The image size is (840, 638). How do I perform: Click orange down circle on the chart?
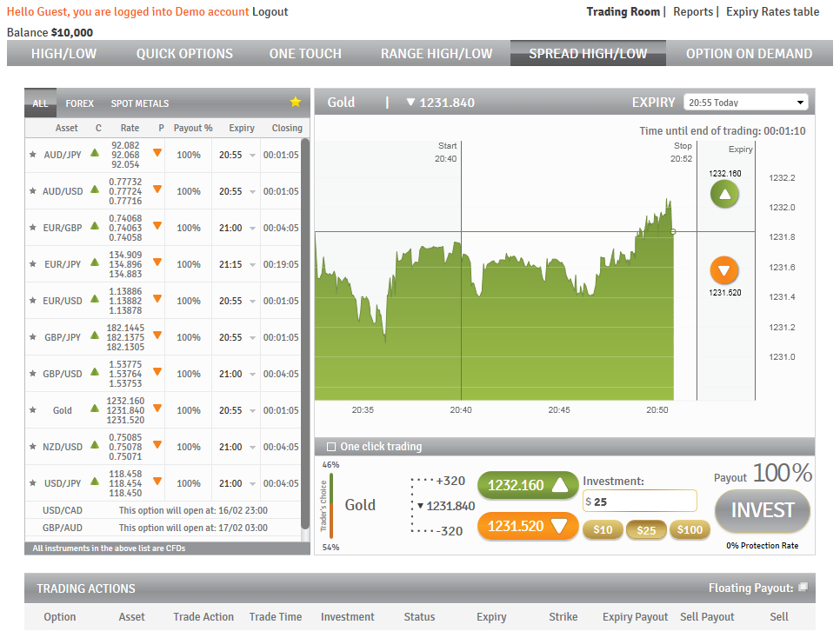click(724, 270)
